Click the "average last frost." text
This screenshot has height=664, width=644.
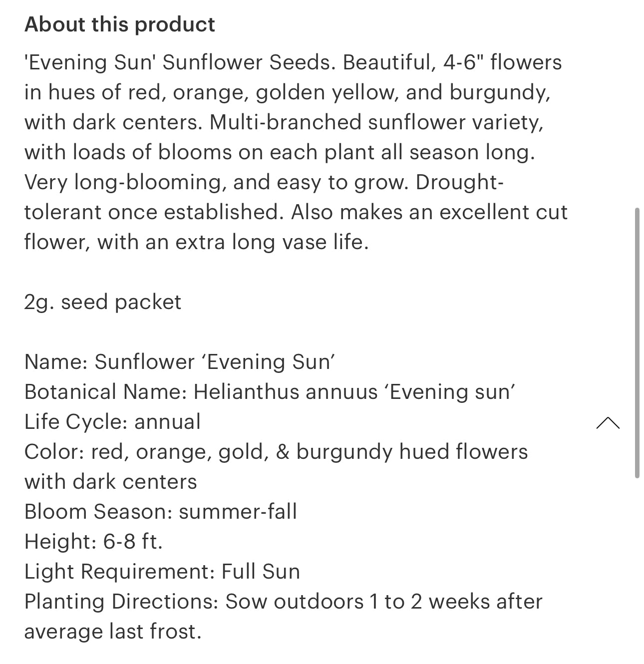tap(112, 632)
